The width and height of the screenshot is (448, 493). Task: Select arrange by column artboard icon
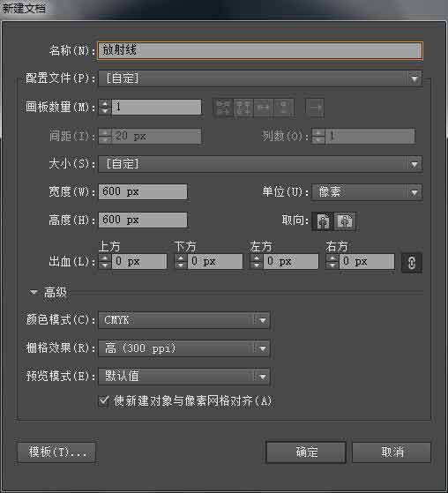[x=284, y=108]
